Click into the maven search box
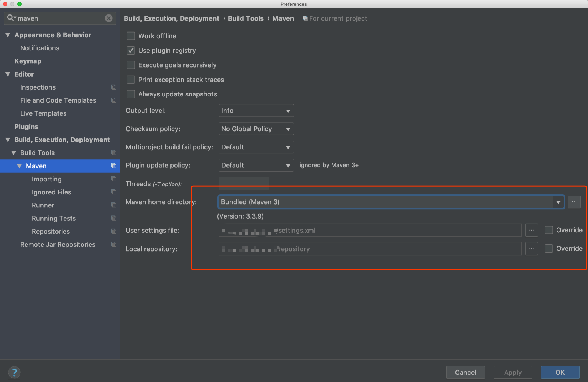This screenshot has width=588, height=382. click(60, 18)
